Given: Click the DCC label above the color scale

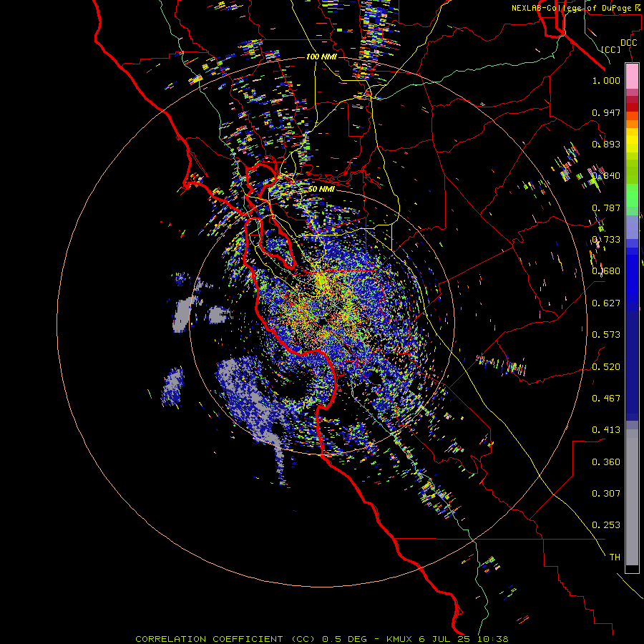Looking at the screenshot, I should pos(628,43).
